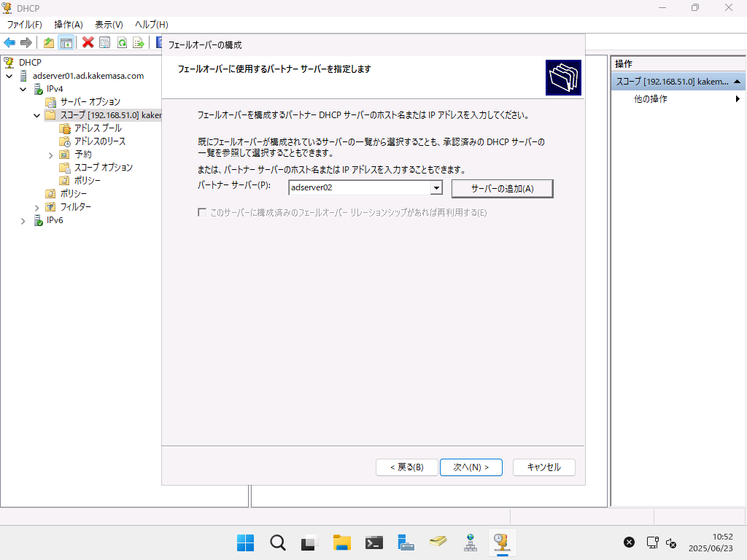Click the サーバーの追加(A) button
The width and height of the screenshot is (747, 560).
tap(502, 189)
